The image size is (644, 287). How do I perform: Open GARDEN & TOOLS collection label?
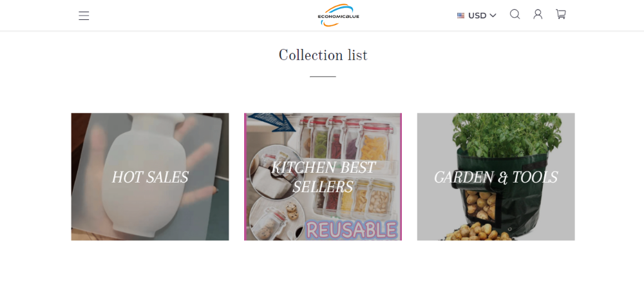coord(496,177)
